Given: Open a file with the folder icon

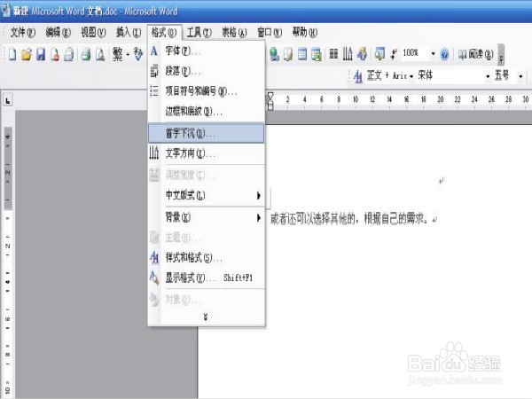Looking at the screenshot, I should pyautogui.click(x=27, y=54).
